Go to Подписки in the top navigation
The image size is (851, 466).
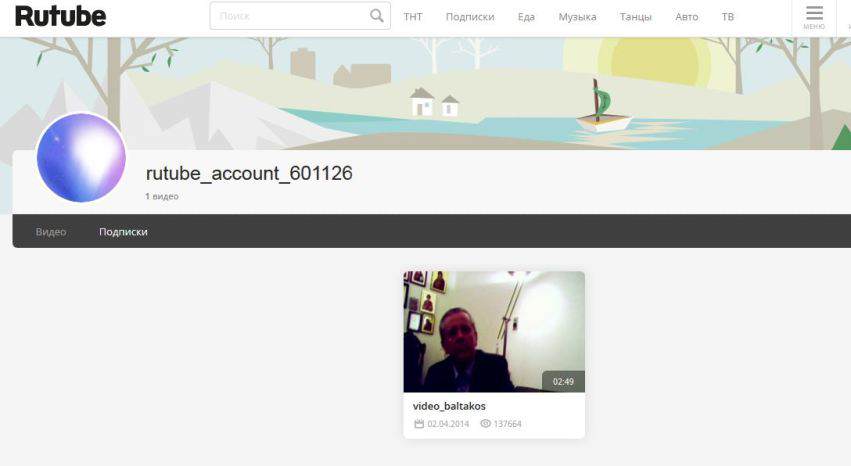(x=470, y=17)
